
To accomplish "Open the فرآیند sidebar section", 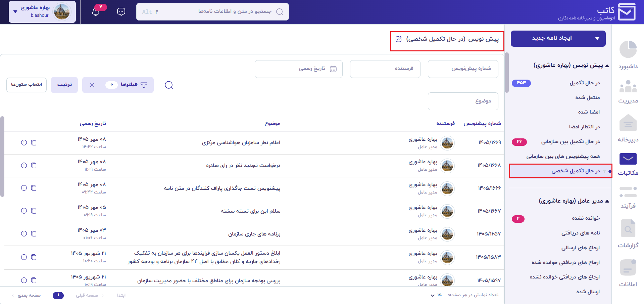I will pos(628,198).
